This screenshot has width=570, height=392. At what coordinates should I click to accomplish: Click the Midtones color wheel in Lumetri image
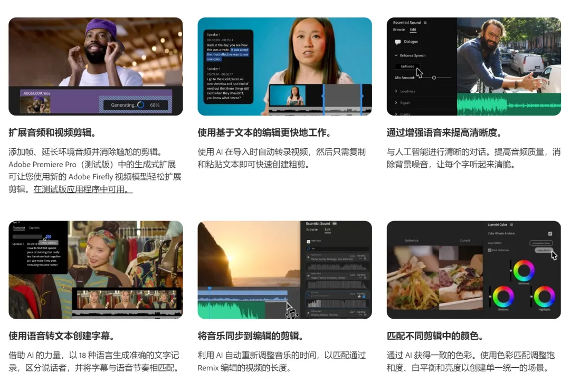(524, 270)
